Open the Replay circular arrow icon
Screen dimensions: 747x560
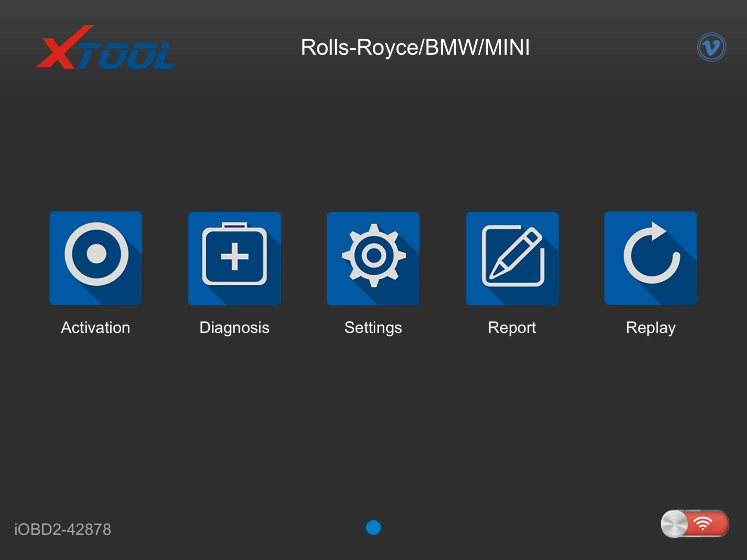tap(650, 258)
